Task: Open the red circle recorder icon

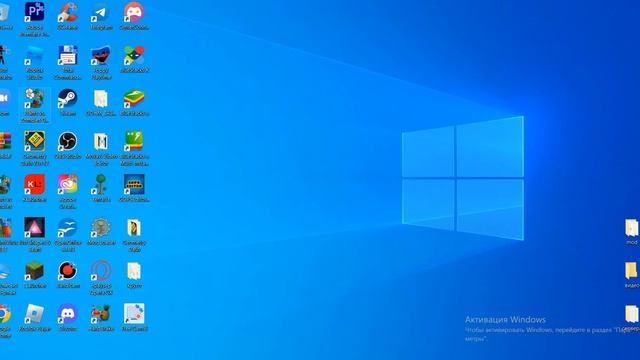Action: tap(68, 271)
